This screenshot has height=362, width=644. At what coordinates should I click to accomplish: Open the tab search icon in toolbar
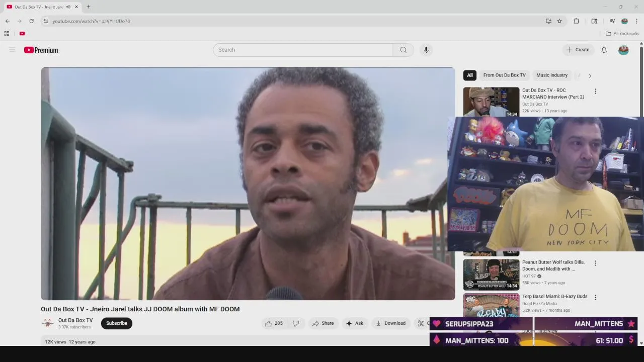click(594, 21)
